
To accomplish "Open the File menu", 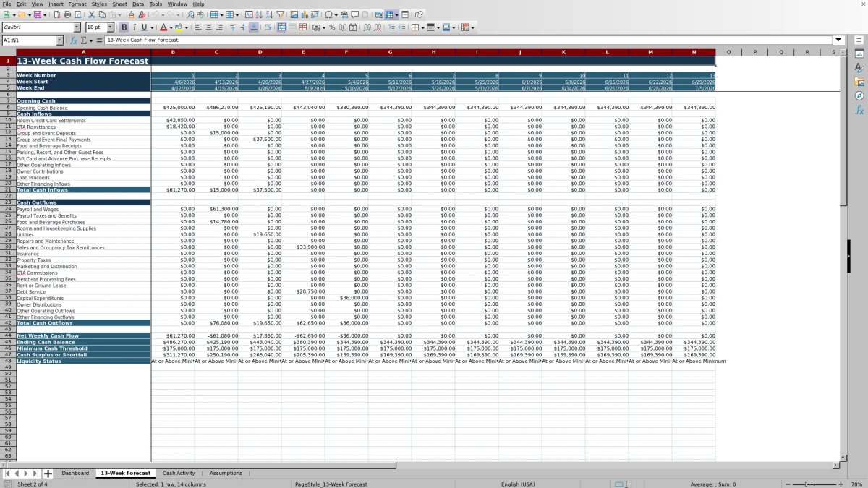I will pos(7,4).
